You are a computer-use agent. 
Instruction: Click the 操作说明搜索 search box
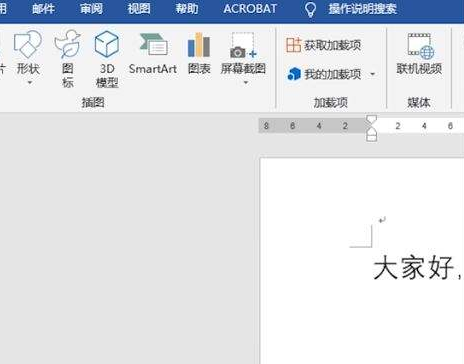tap(363, 9)
